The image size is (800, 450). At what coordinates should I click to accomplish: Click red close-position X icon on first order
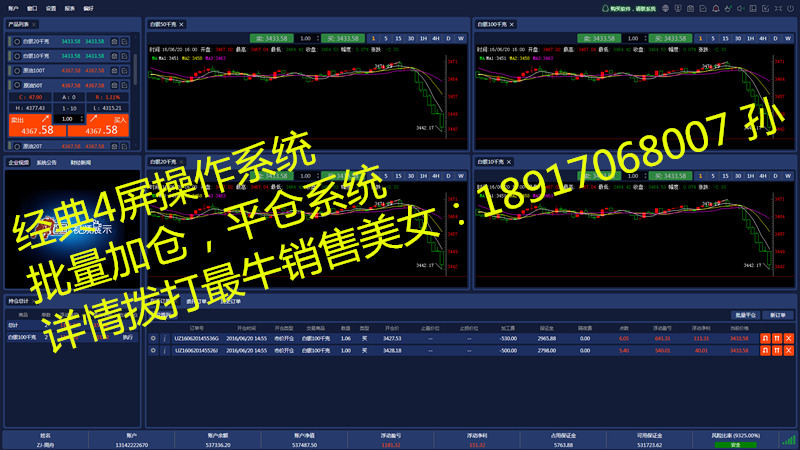pyautogui.click(x=788, y=338)
